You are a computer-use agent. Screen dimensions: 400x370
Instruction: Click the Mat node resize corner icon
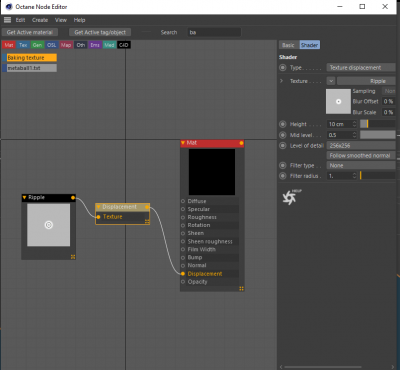(241, 288)
